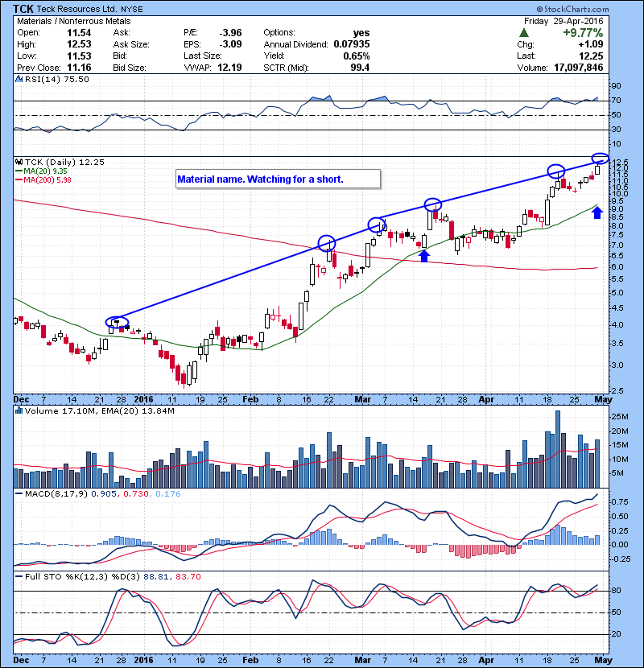Click the Yield value 0.65%
This screenshot has height=668, width=644.
pyautogui.click(x=357, y=56)
